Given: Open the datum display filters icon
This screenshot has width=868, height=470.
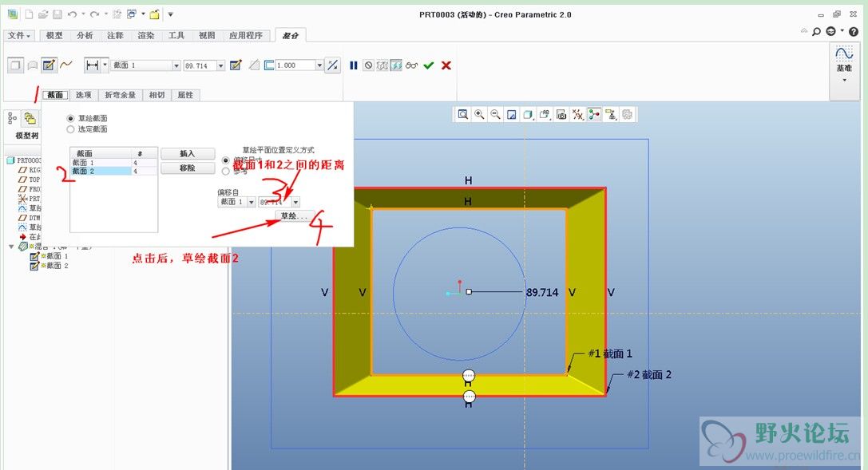Looking at the screenshot, I should coord(578,114).
